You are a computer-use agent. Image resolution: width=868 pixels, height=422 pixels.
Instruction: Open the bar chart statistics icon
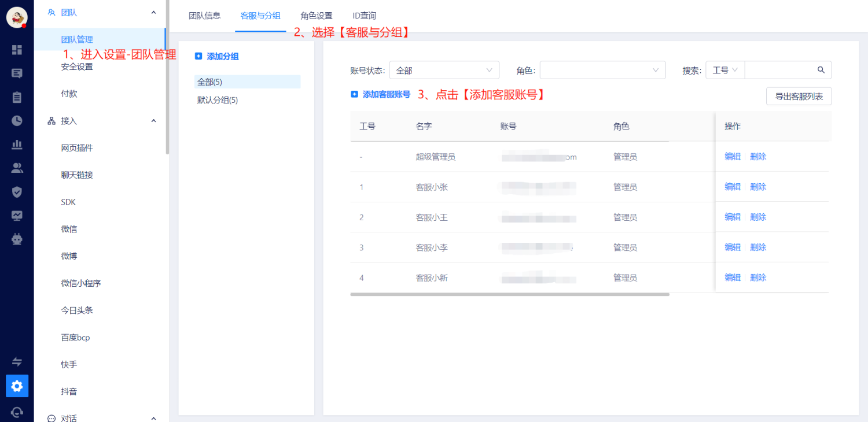click(17, 145)
